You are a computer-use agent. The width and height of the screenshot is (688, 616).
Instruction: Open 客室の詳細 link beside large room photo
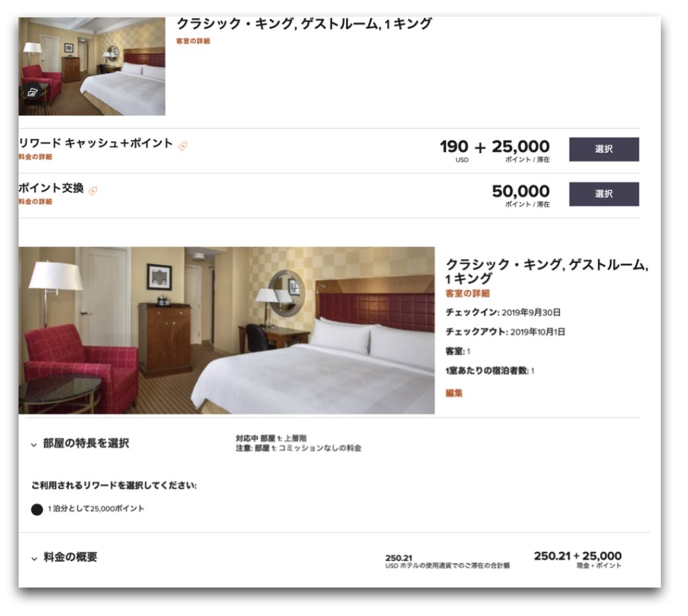pyautogui.click(x=467, y=293)
